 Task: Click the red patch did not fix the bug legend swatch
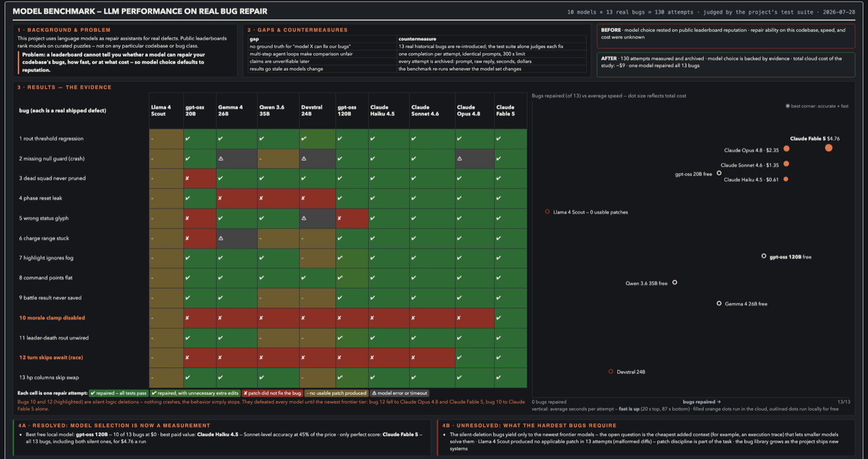click(x=272, y=393)
